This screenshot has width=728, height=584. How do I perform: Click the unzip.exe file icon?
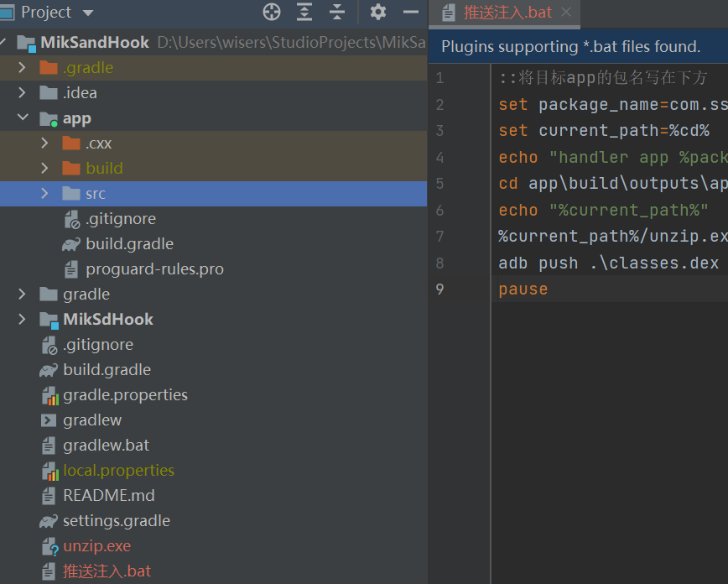pos(49,546)
